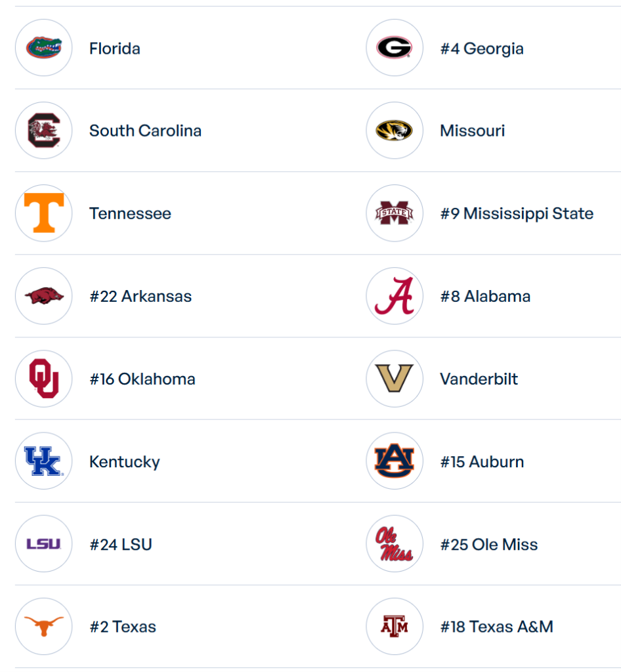
Task: Open the Tennessee orange T logo
Action: coord(44,213)
